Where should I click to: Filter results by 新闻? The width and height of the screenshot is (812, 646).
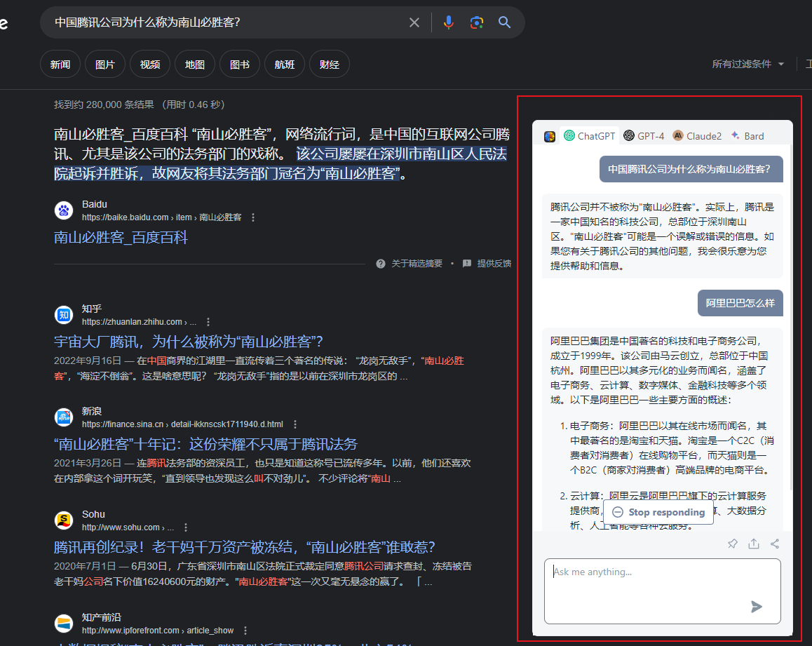point(60,65)
